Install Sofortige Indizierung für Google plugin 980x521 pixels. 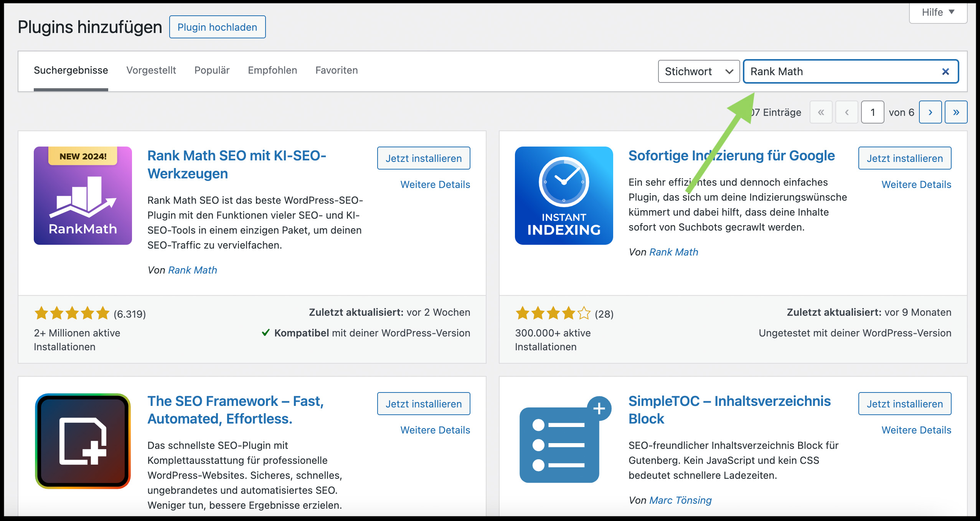[905, 158]
